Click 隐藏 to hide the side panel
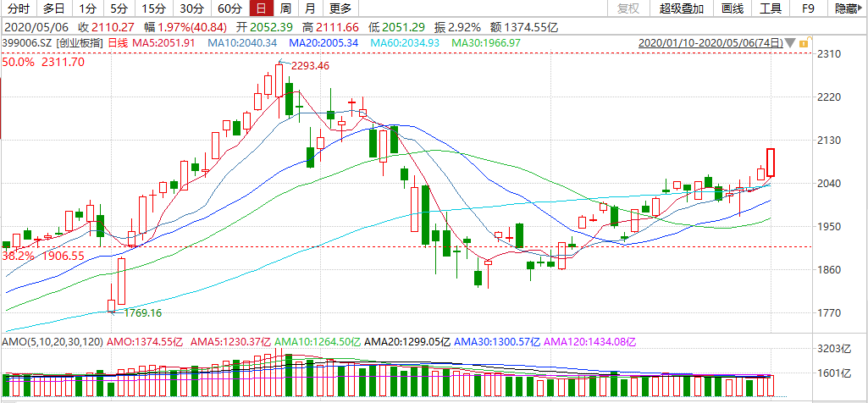The height and width of the screenshot is (403, 868). coord(848,8)
